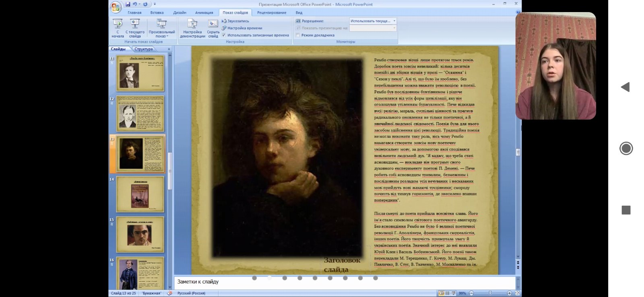644x297 pixels.
Task: Tap the Android recents square button
Action: coord(626,210)
